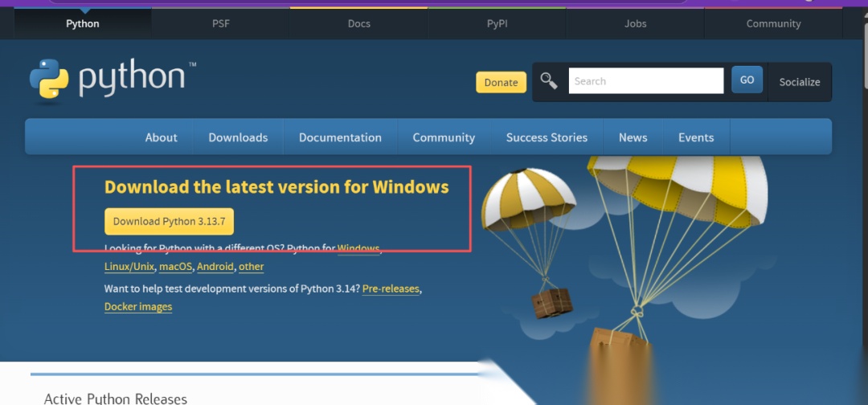Open the Documentation navigation menu
This screenshot has height=405, width=868.
(340, 137)
